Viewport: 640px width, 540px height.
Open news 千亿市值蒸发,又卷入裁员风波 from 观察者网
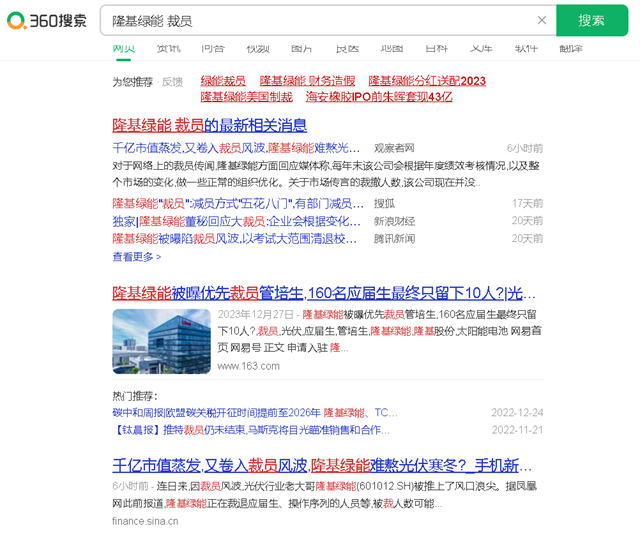(236, 148)
